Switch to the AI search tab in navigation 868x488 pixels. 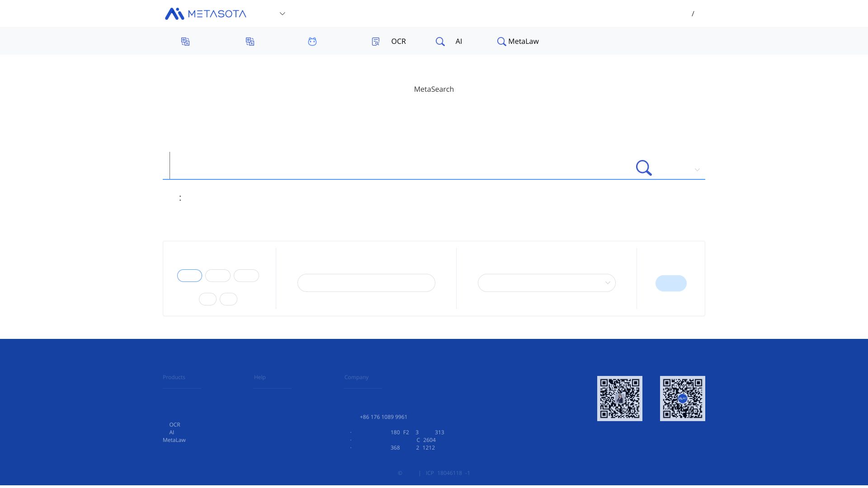tap(449, 42)
